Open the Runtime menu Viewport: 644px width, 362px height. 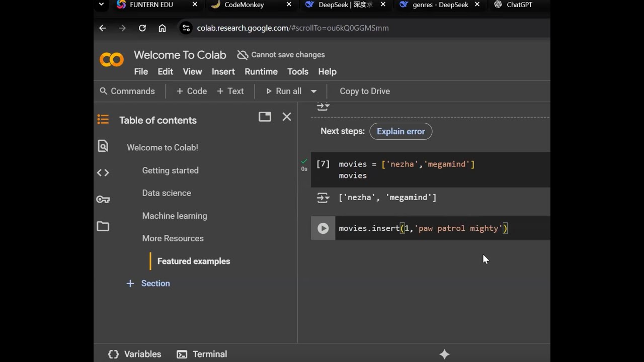[x=261, y=71]
